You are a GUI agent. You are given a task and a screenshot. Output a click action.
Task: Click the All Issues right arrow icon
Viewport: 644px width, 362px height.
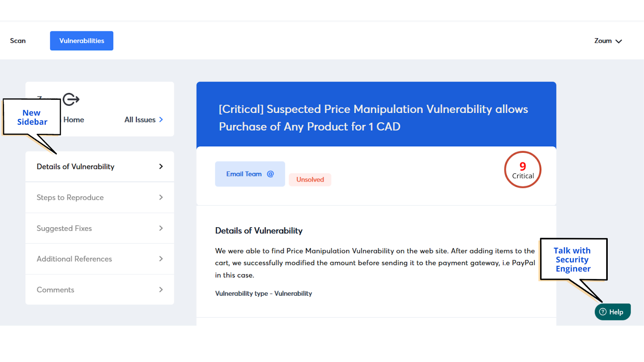(161, 119)
